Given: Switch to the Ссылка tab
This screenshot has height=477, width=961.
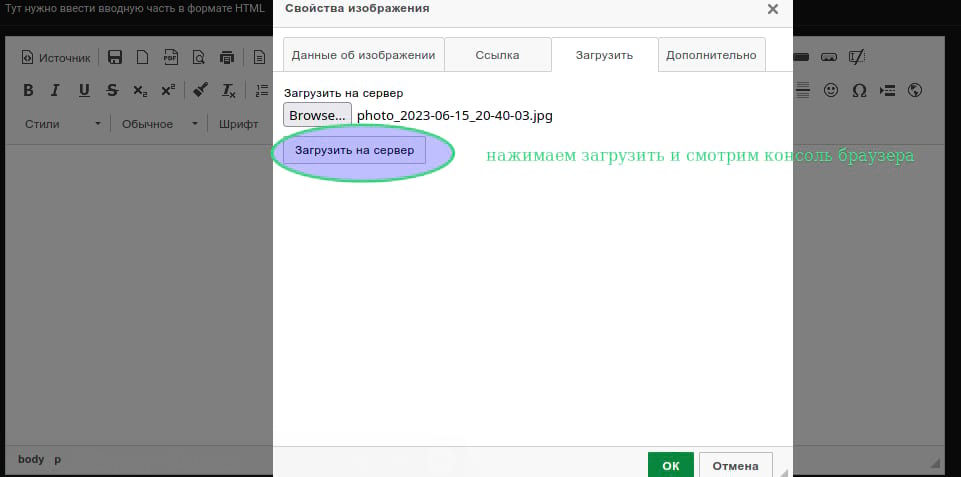Looking at the screenshot, I should tap(498, 55).
